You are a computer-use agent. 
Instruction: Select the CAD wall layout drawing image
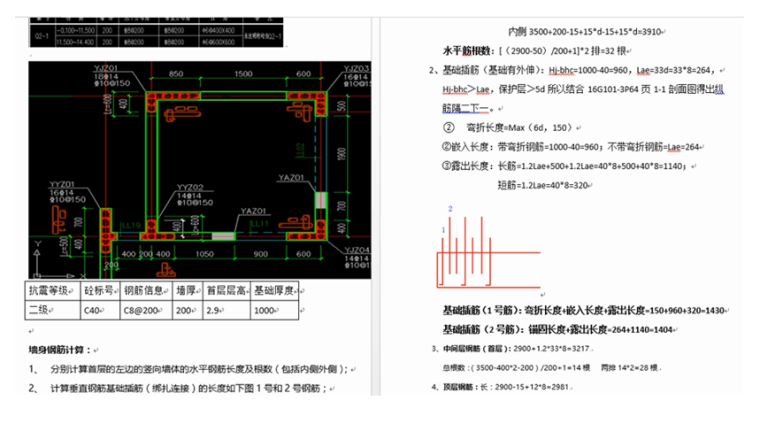pyautogui.click(x=200, y=170)
